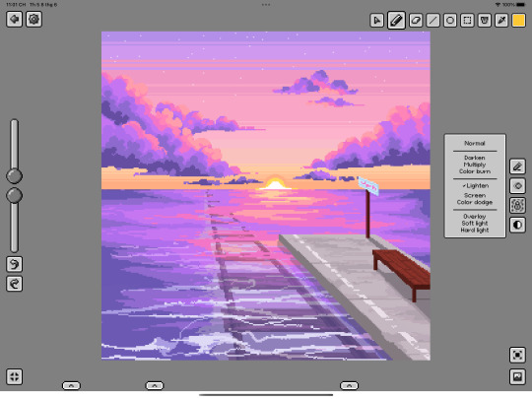532x399 pixels.
Task: Tap the three-dot multitasking indicator at top
Action: click(x=266, y=5)
